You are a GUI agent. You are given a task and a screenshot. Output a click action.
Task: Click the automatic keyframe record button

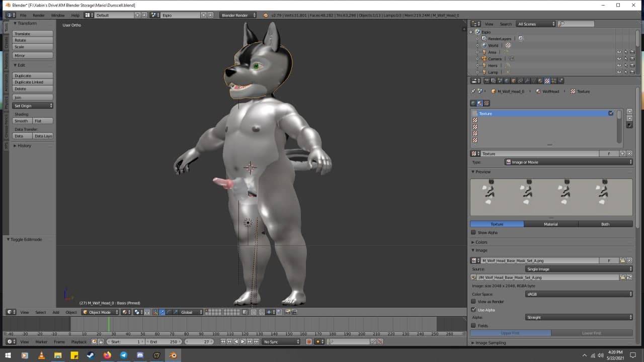click(309, 342)
